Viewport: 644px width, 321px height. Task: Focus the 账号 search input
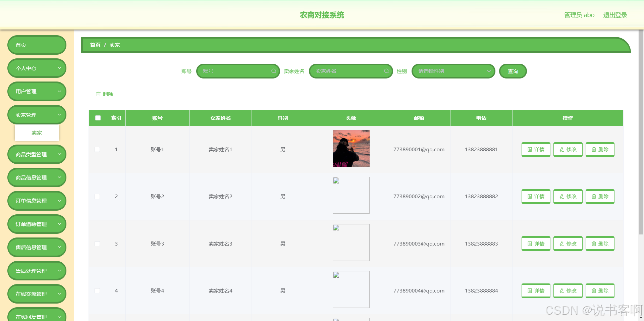coord(238,71)
